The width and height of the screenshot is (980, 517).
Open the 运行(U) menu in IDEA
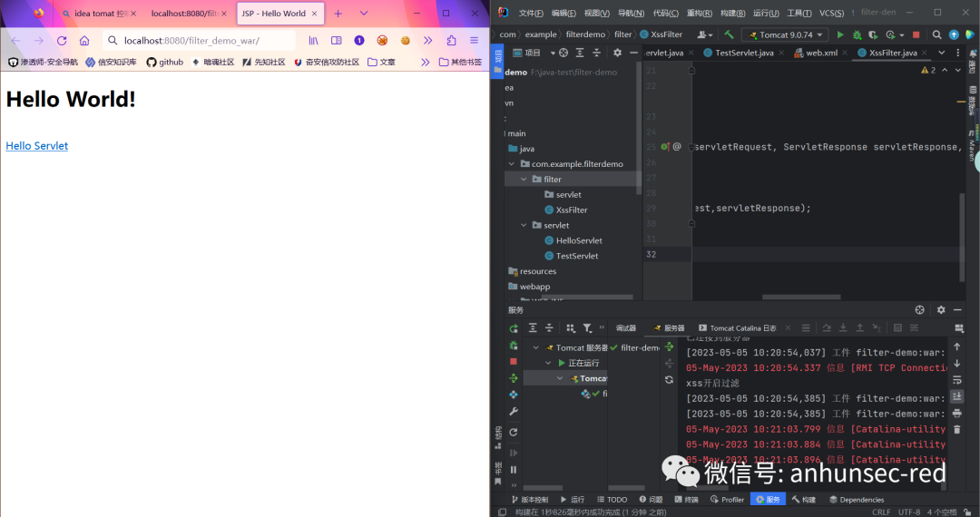(766, 13)
